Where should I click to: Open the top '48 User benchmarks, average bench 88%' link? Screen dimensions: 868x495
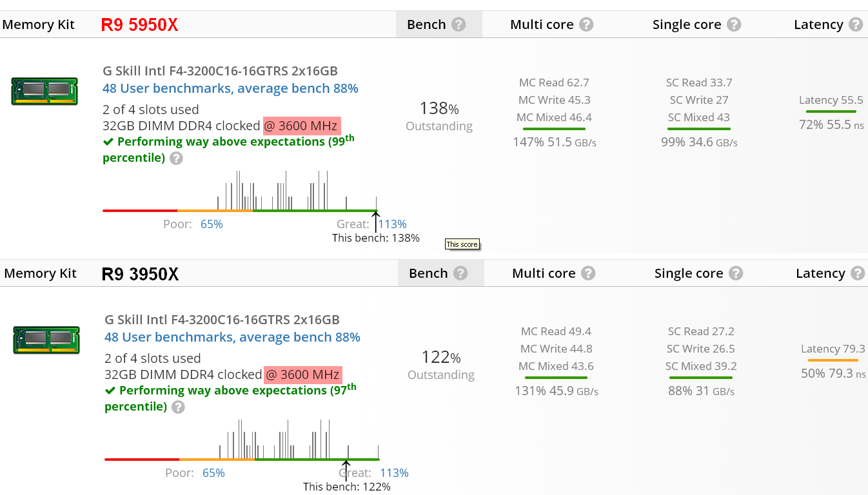[230, 88]
